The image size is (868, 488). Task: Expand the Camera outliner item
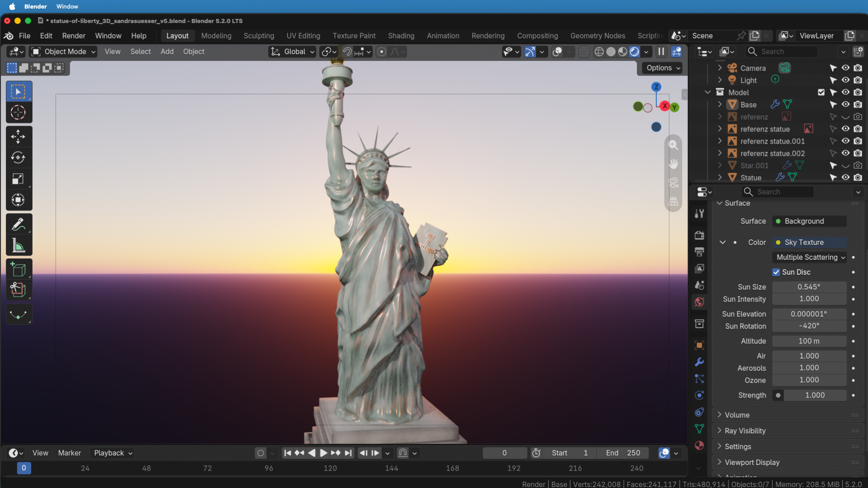pyautogui.click(x=720, y=68)
